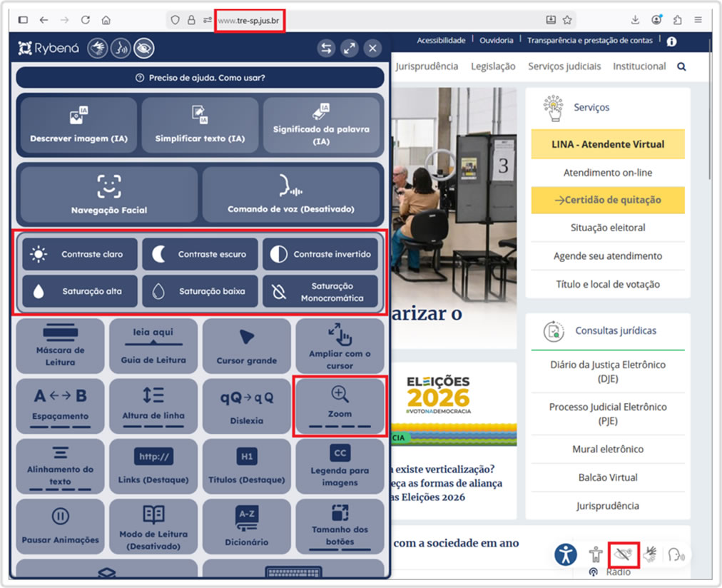Click the Certidão de quitação link
This screenshot has height=588, width=722.
[x=608, y=200]
